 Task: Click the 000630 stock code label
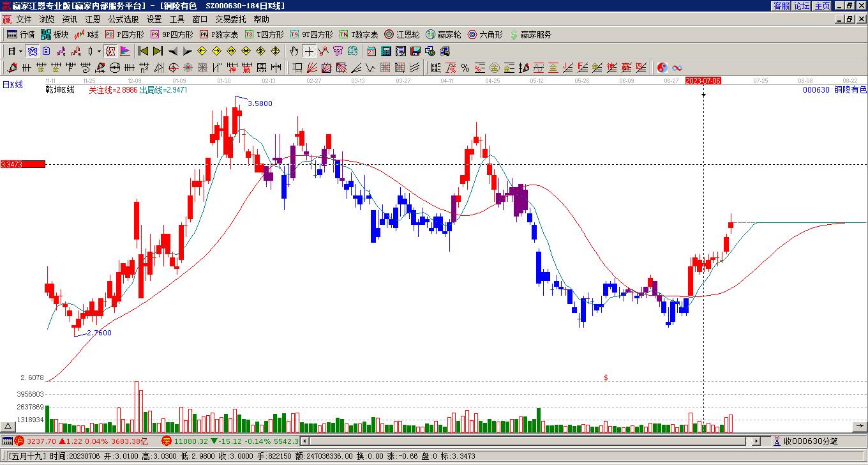coord(816,90)
